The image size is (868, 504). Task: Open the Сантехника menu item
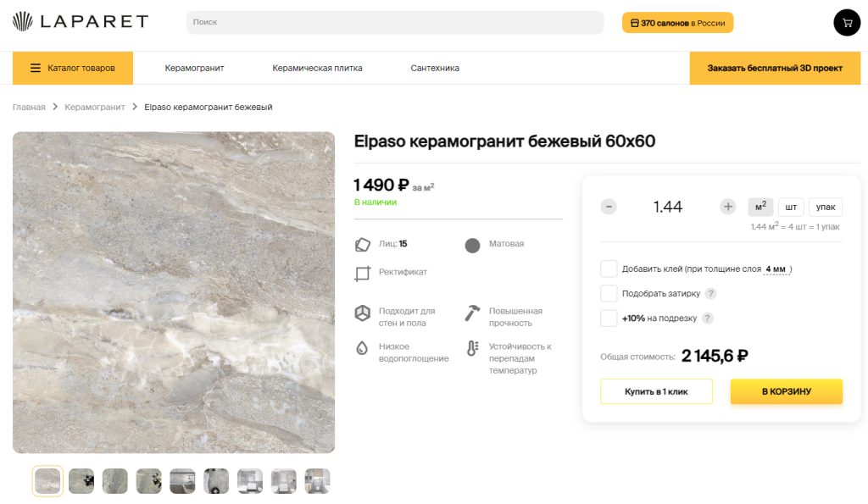click(x=435, y=68)
